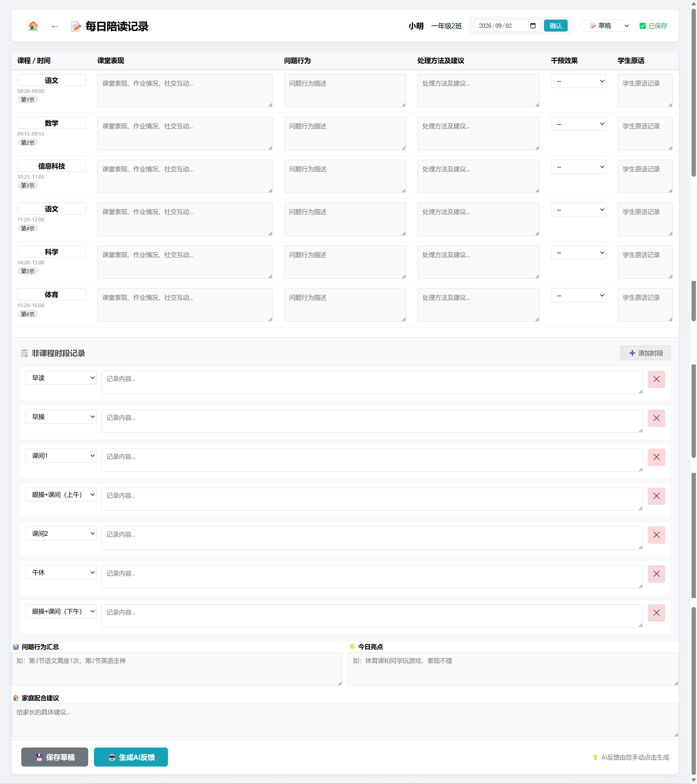Click the 今日亮点 text area
This screenshot has width=697, height=784.
513,669
